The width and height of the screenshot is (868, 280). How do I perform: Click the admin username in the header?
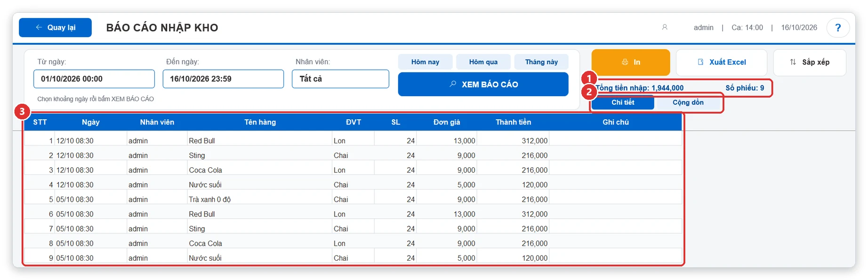click(x=704, y=27)
